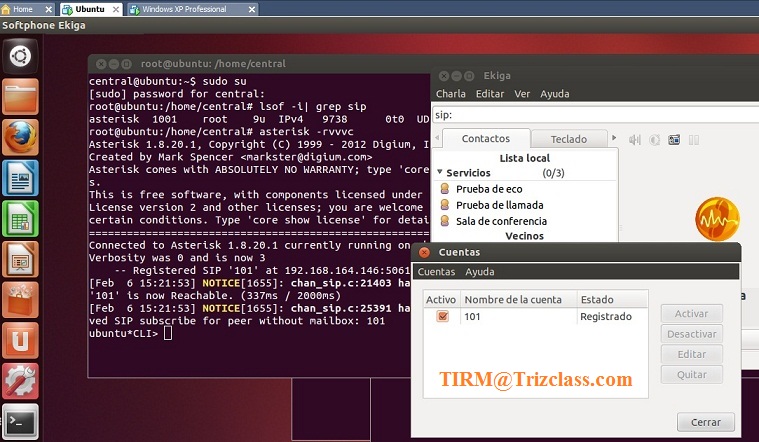759x442 pixels.
Task: Select Sala de conferencia contact
Action: pos(501,221)
